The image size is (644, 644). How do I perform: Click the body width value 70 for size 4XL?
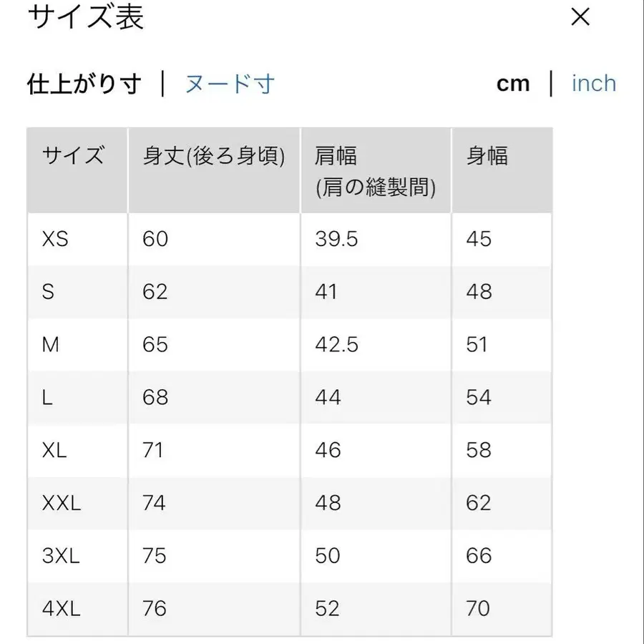pos(477,608)
